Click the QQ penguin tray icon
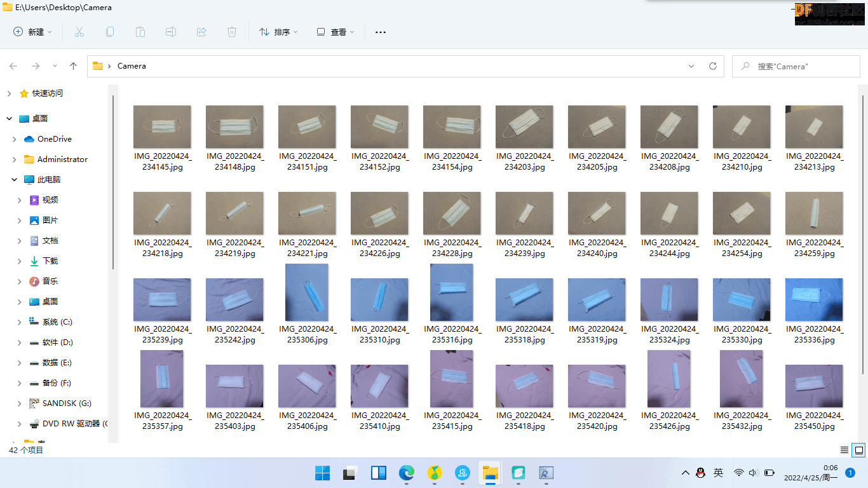Screen dimensions: 868x488 coord(701,473)
